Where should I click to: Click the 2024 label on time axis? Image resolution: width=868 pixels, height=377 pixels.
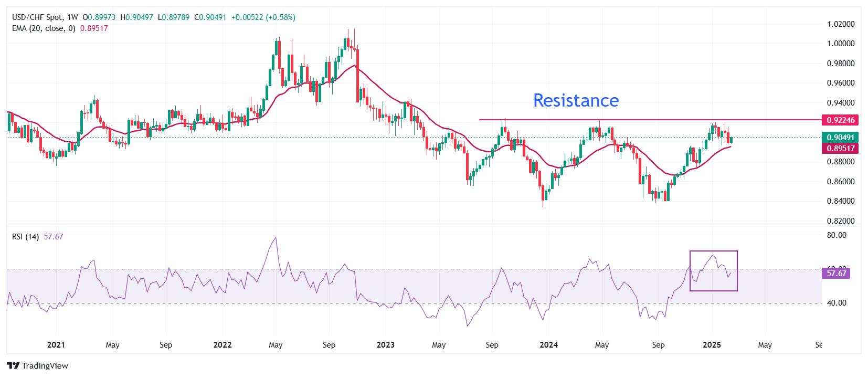[548, 345]
